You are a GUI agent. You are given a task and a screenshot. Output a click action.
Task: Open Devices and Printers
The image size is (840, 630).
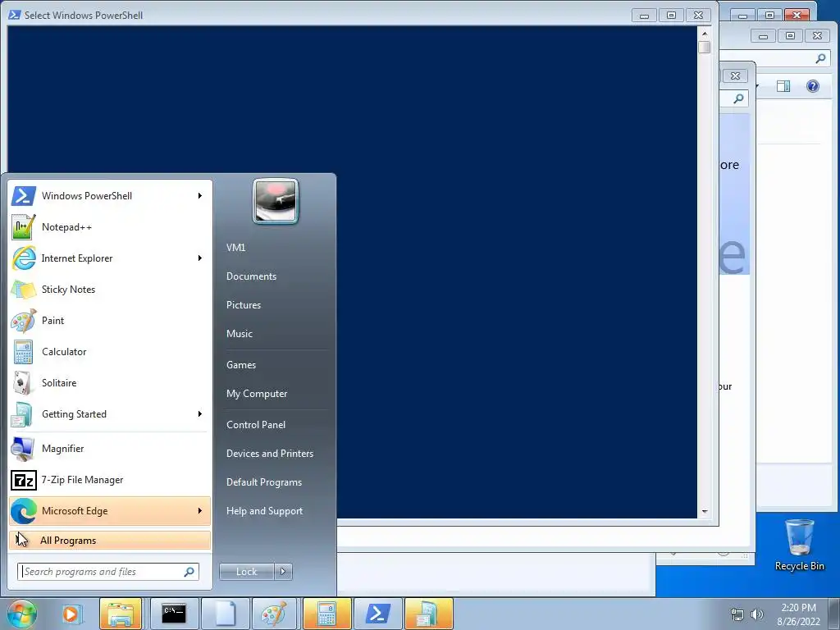click(x=270, y=454)
